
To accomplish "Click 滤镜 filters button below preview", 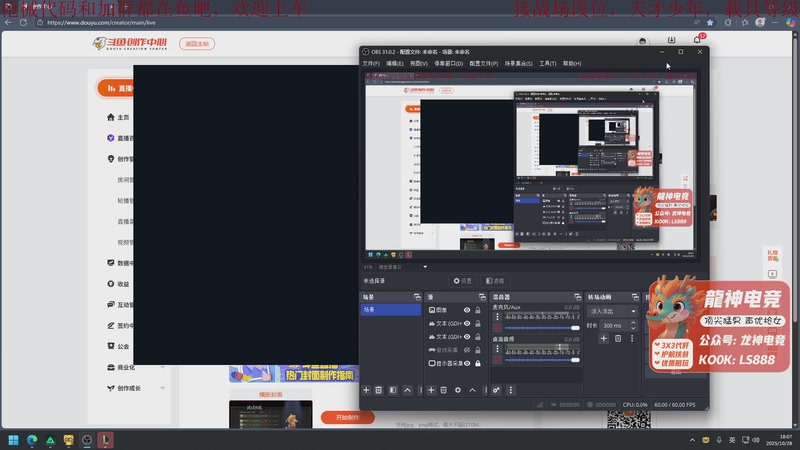I will 495,281.
